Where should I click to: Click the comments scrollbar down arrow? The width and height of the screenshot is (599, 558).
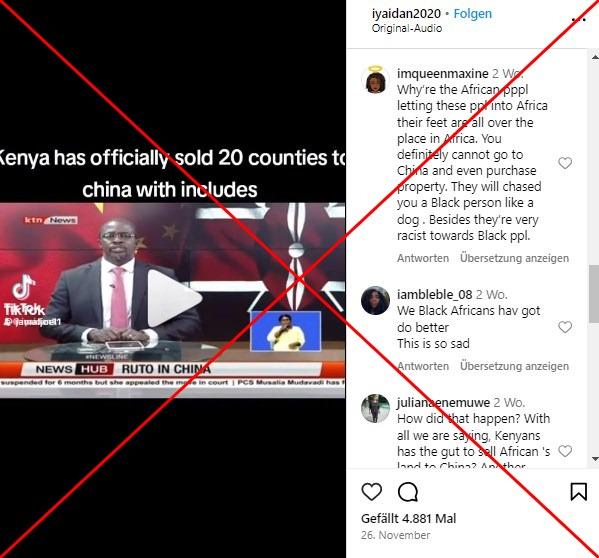(x=595, y=458)
